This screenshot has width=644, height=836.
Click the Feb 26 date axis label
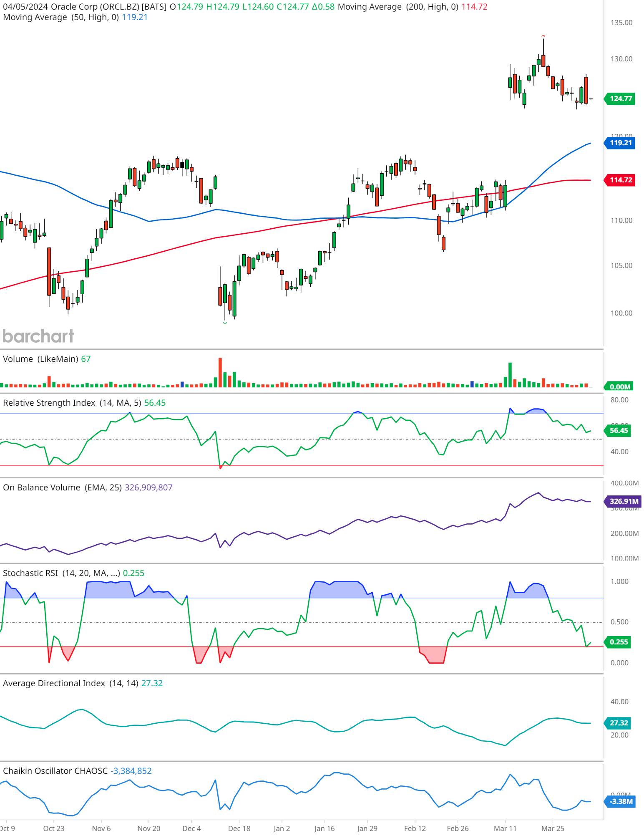point(458,829)
